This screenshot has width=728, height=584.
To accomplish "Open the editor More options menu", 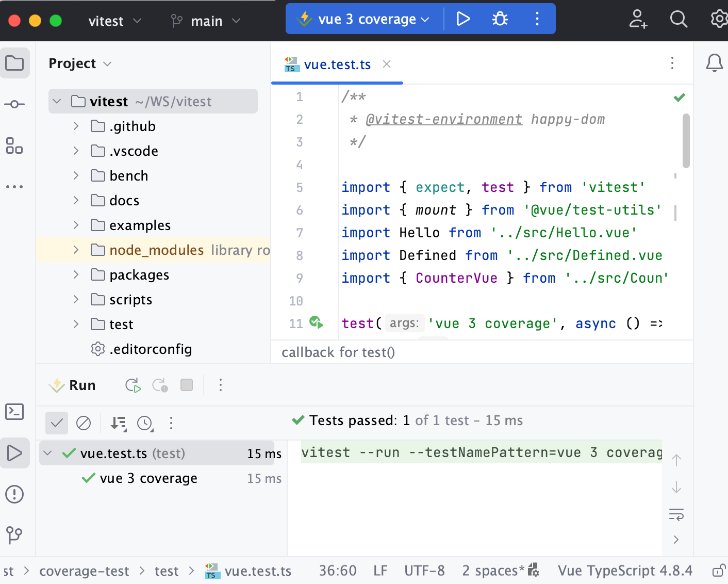I will [672, 63].
